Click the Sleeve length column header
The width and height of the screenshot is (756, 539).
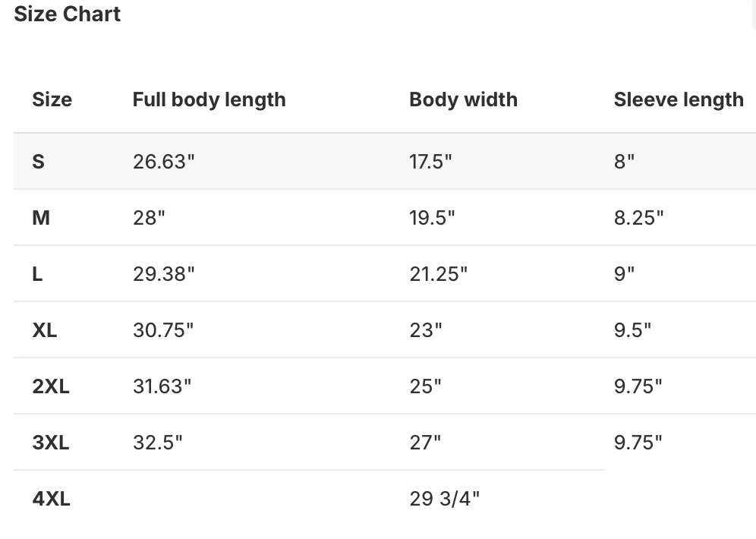(x=678, y=99)
